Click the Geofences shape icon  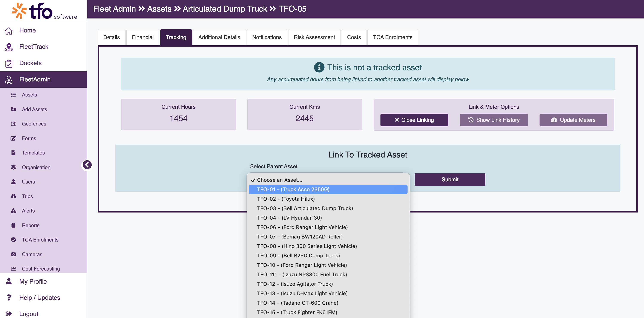(x=13, y=124)
